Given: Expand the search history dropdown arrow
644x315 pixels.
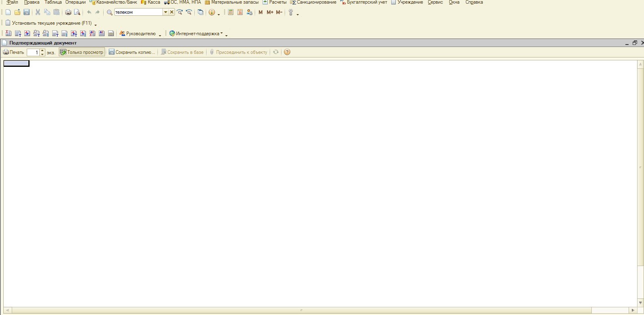Looking at the screenshot, I should click(x=165, y=12).
